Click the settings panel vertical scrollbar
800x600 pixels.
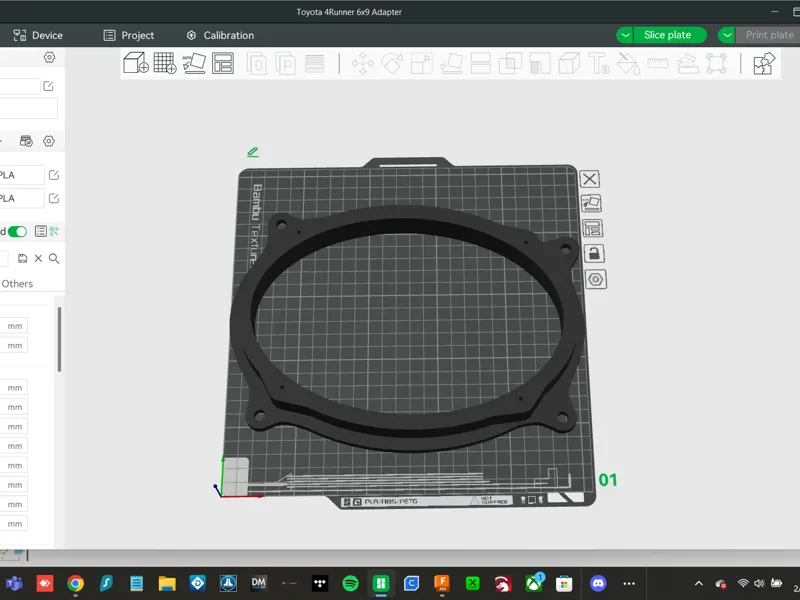59,339
